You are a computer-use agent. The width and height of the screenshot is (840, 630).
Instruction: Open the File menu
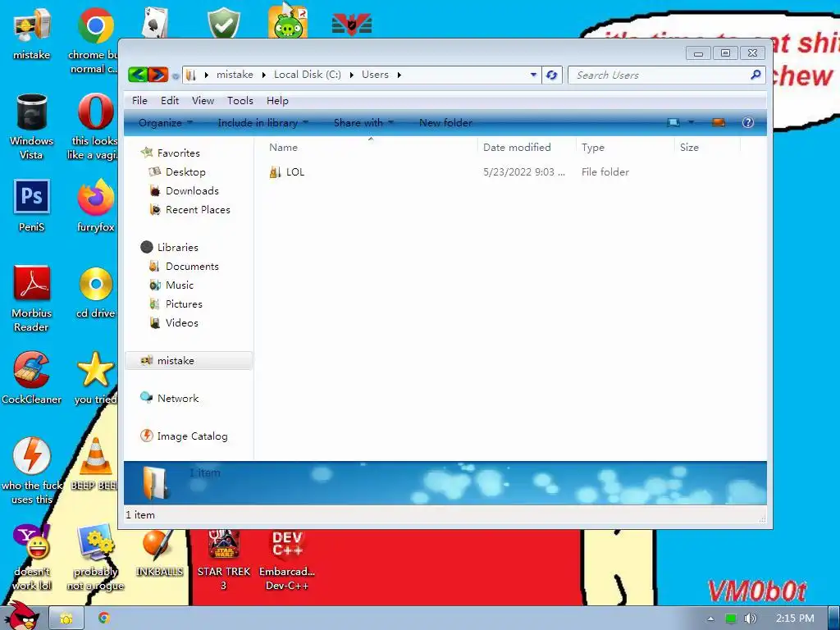[x=139, y=100]
